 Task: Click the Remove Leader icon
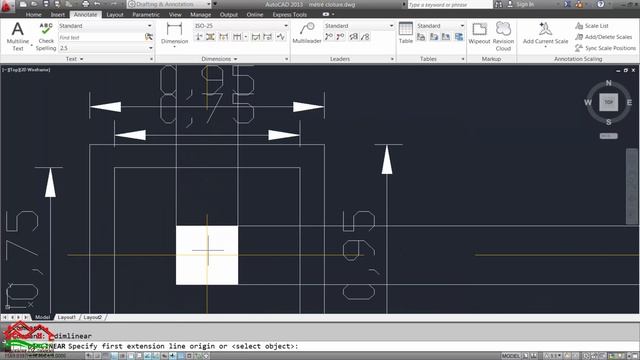[x=340, y=37]
